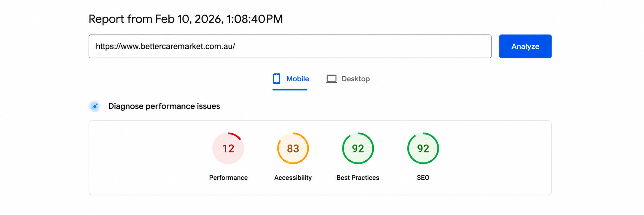Image resolution: width=644 pixels, height=215 pixels.
Task: Open the Accessibility score gauge showing 83
Action: [x=293, y=148]
